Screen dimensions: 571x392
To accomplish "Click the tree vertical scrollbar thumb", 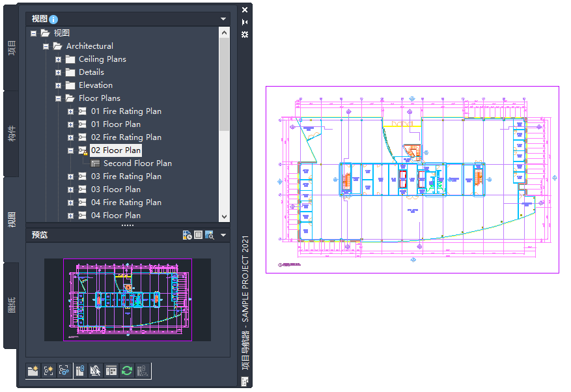I will tap(225, 84).
